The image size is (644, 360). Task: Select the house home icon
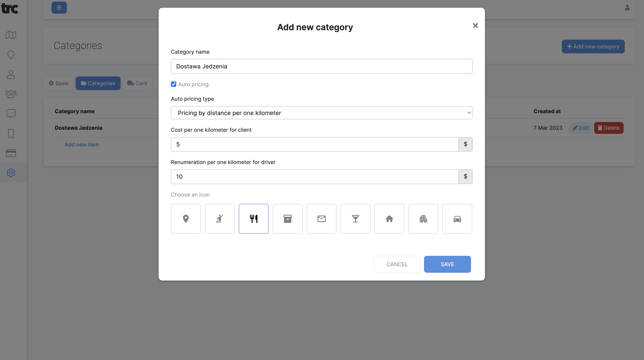[389, 219]
